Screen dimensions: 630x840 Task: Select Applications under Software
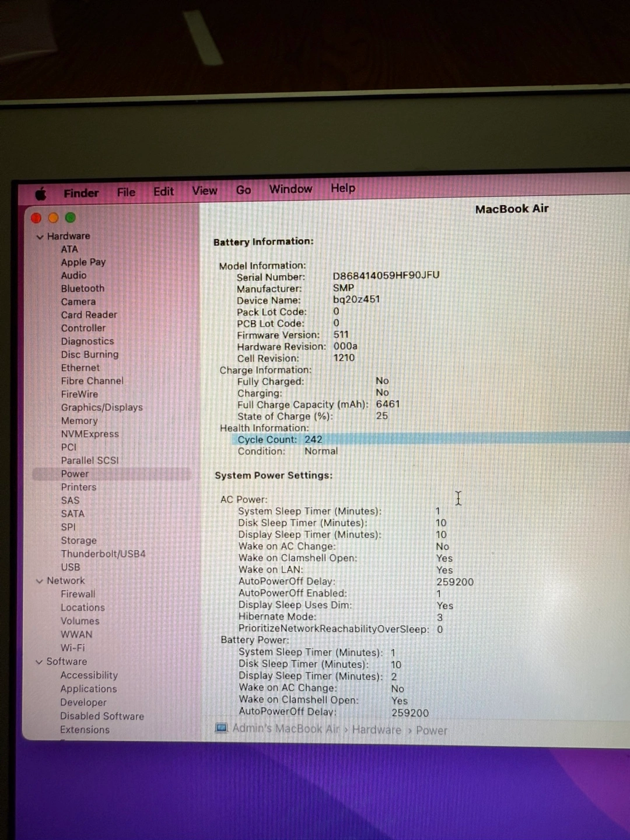[x=88, y=689]
